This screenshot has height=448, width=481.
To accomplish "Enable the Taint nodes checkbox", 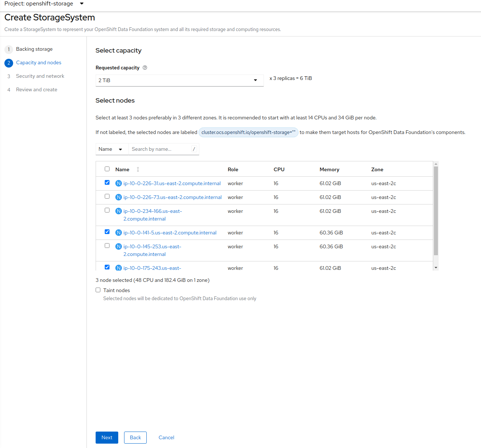I will [98, 290].
